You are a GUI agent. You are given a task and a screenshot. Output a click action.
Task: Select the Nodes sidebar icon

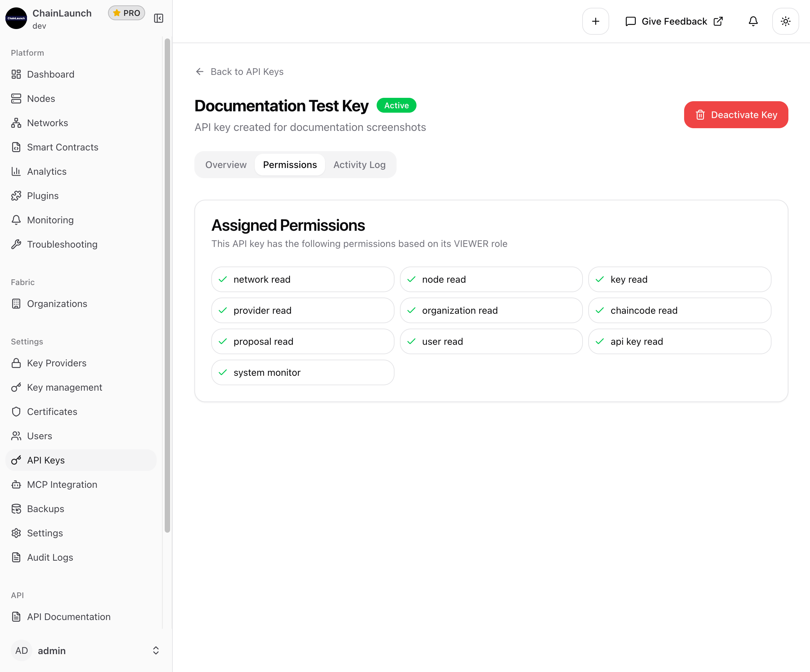[x=16, y=98]
